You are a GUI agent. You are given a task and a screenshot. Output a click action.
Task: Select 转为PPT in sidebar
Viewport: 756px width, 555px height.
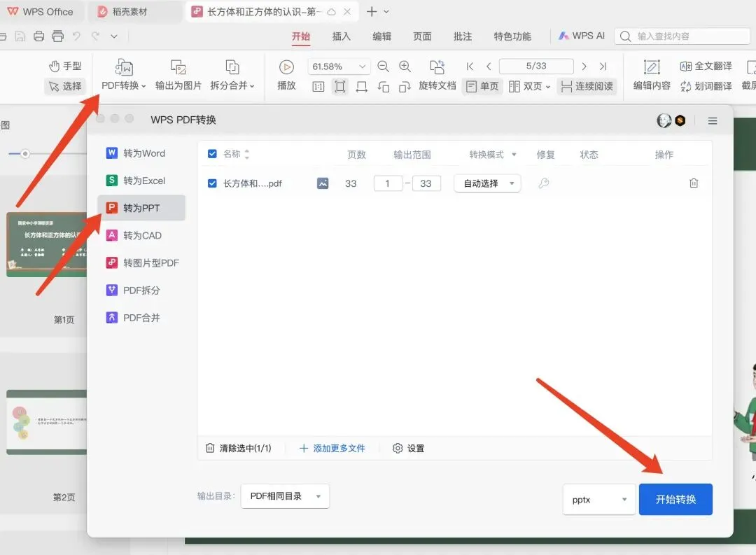[141, 208]
